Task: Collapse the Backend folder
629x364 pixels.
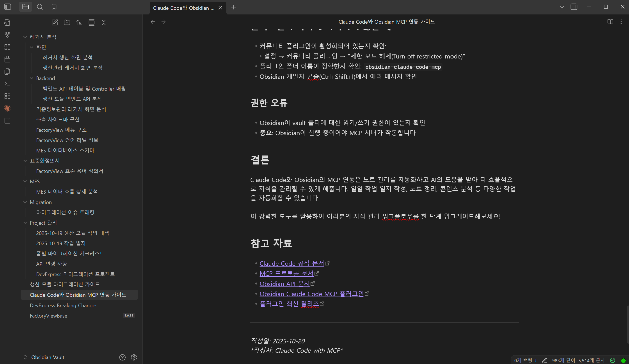Action: tap(32, 78)
